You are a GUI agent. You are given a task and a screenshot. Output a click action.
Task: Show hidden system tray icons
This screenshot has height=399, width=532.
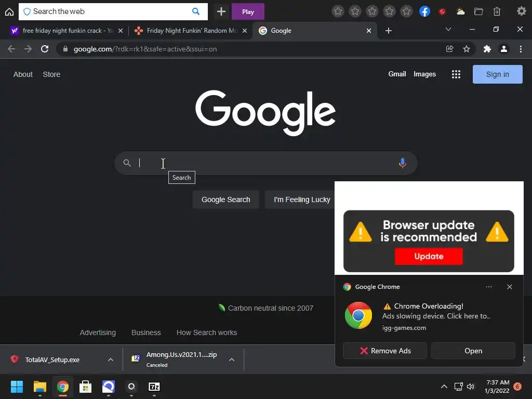point(444,387)
